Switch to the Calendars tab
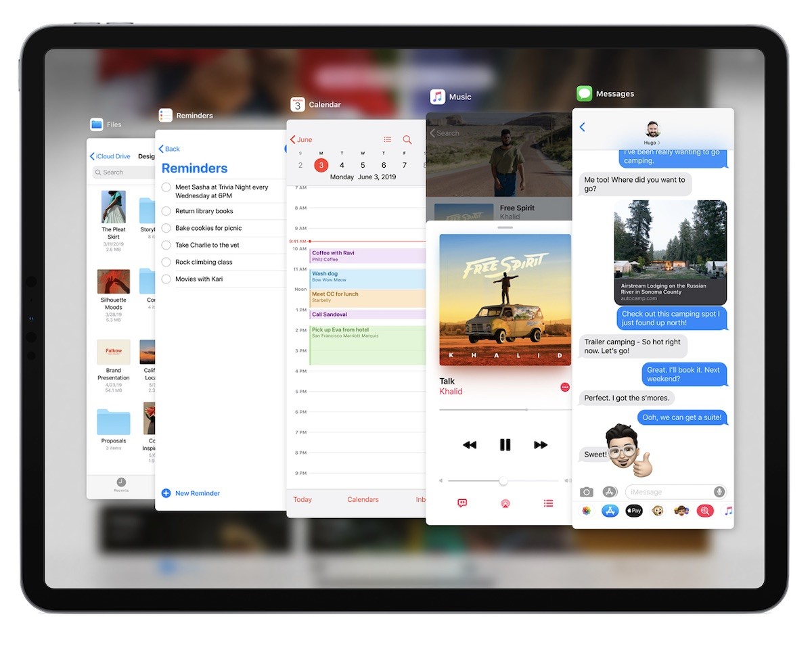This screenshot has height=646, width=812. tap(363, 499)
